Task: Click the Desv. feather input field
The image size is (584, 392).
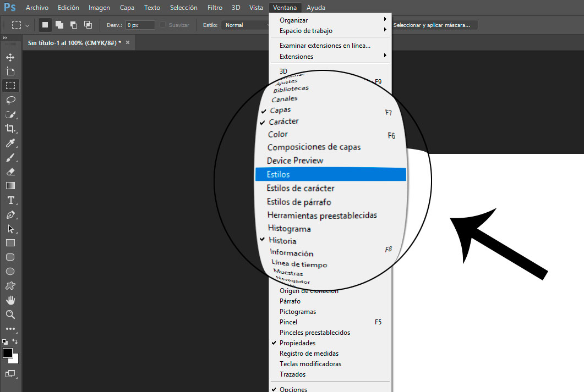Action: coord(140,25)
